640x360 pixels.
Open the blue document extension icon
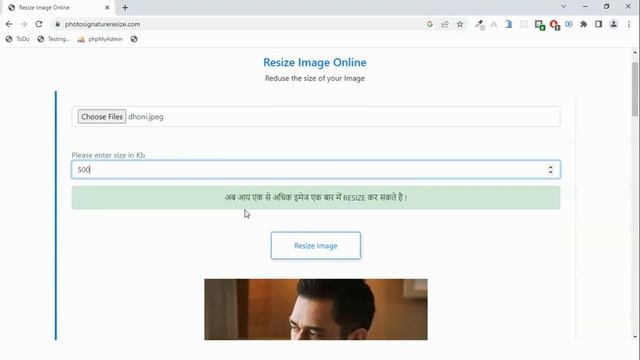pyautogui.click(x=509, y=24)
